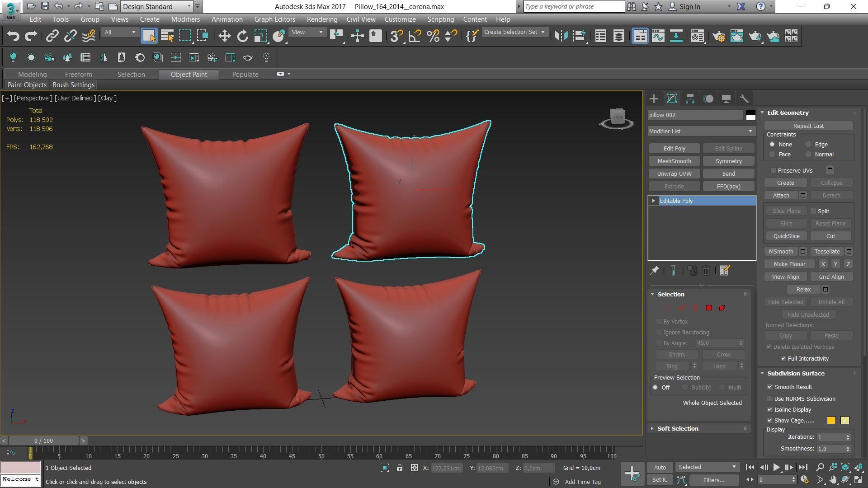Screen dimensions: 868x488
Task: Expand the Soft Selection rollout
Action: coord(677,429)
